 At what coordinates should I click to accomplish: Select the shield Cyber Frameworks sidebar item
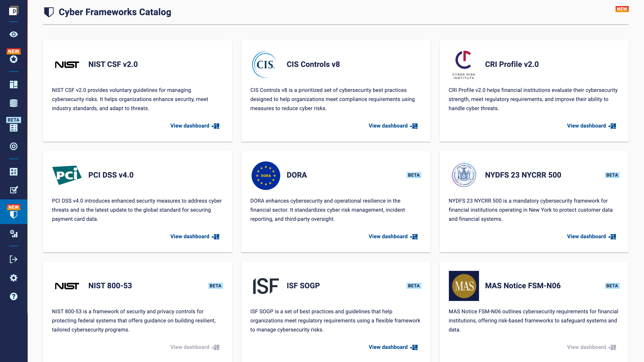point(13,214)
